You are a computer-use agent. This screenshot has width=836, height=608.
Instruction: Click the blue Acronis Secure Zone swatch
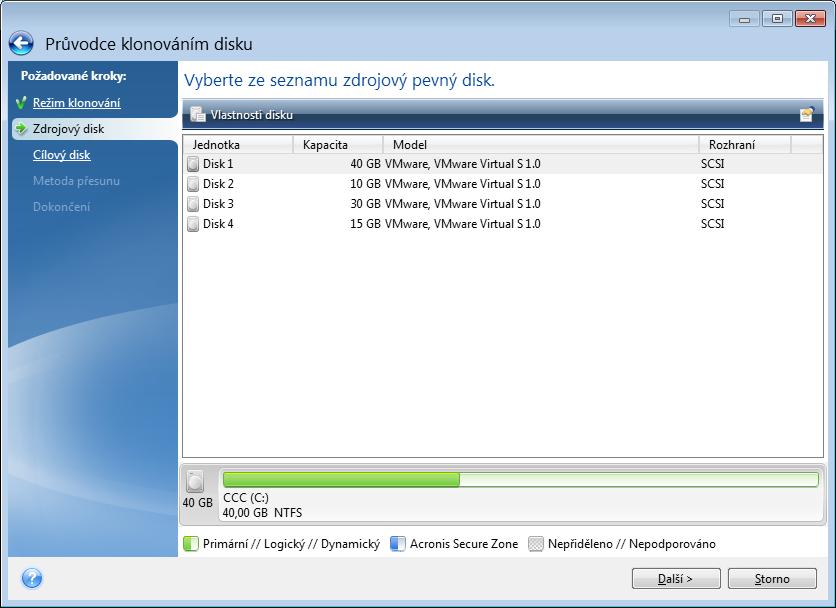click(x=398, y=544)
